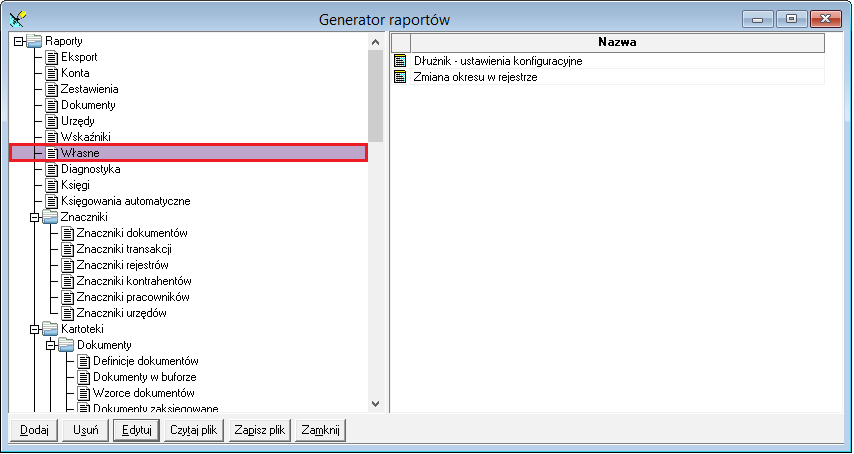Select the Zmiana okresu w rejestrze report row

coord(608,77)
